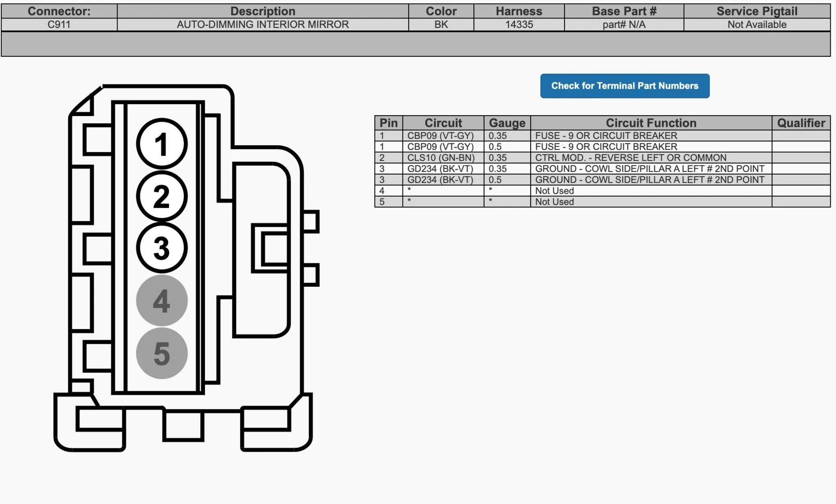Viewport: 836px width, 504px height.
Task: Click Service Pigtail column header
Action: [x=757, y=11]
